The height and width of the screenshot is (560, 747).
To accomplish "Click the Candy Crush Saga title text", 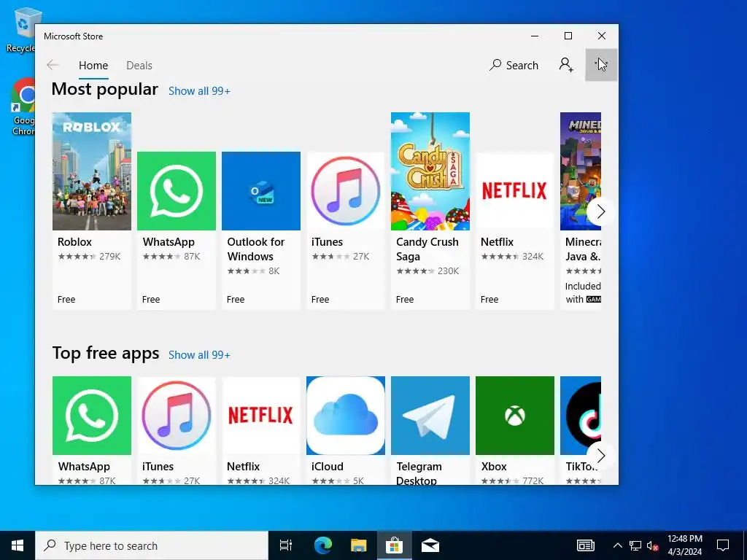I will [x=427, y=249].
